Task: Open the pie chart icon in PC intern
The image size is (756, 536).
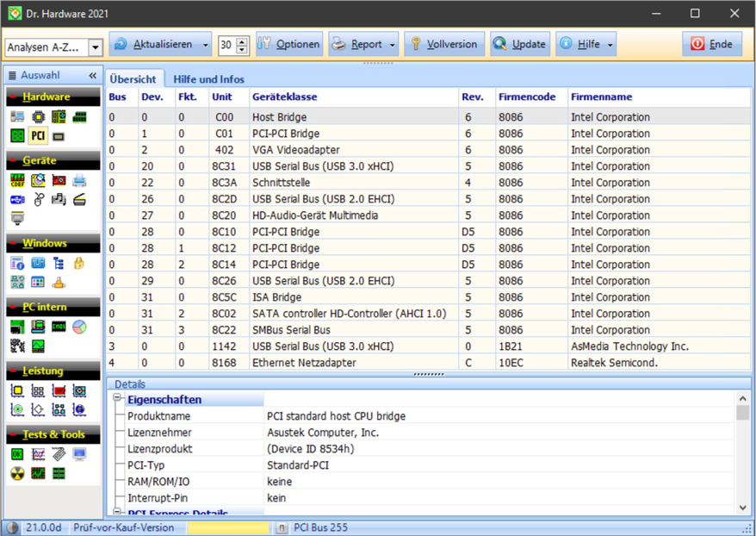Action: pos(79,327)
